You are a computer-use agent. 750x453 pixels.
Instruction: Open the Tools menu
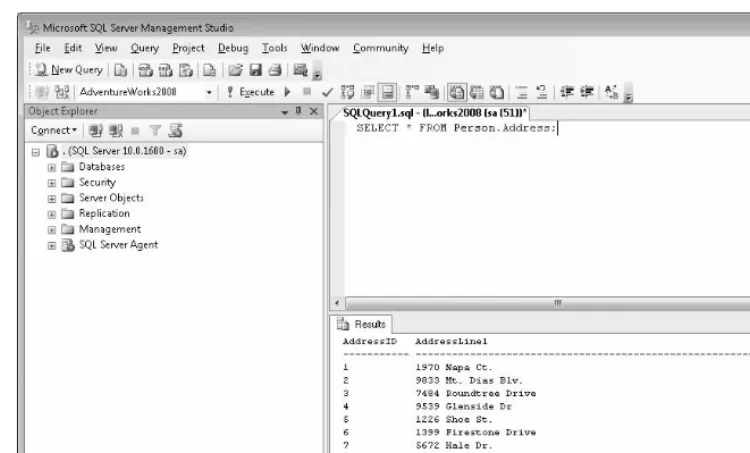[275, 48]
